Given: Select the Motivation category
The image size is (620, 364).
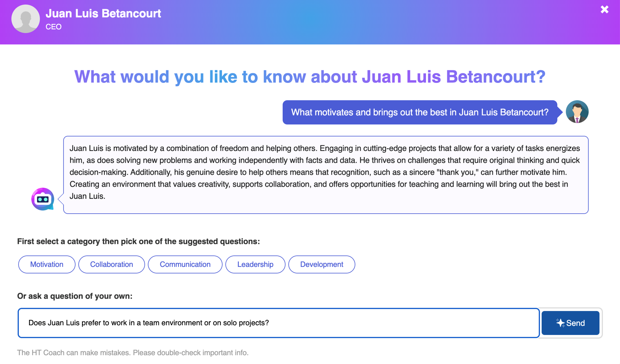Looking at the screenshot, I should [x=47, y=264].
